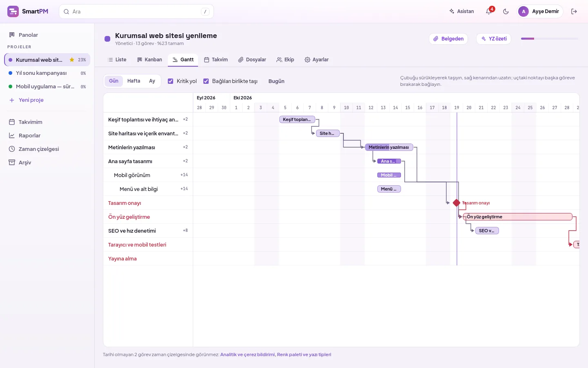Select the Ön yüz geliştirme Gantt bar

(518, 217)
